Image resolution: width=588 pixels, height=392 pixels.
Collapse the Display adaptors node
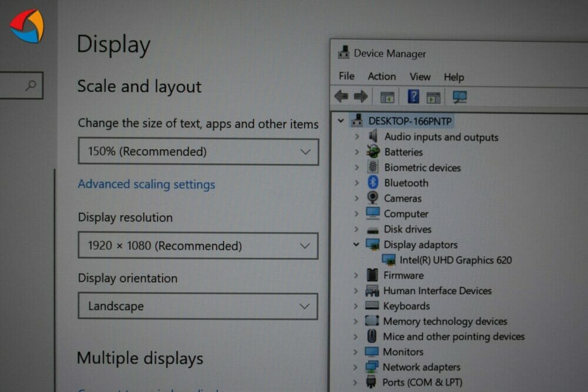356,244
